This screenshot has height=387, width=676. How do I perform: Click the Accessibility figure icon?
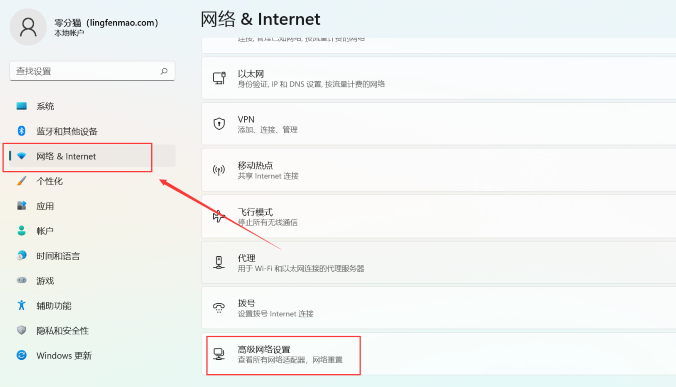[22, 305]
